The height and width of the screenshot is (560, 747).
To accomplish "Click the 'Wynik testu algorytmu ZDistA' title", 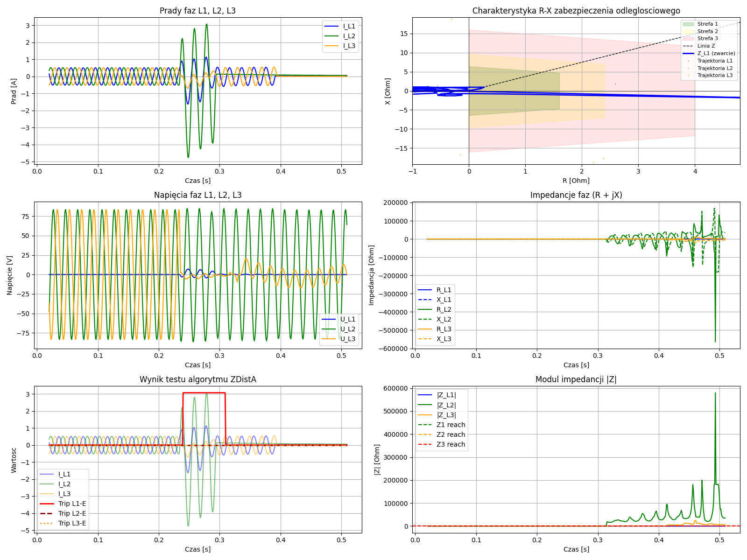I will click(197, 379).
